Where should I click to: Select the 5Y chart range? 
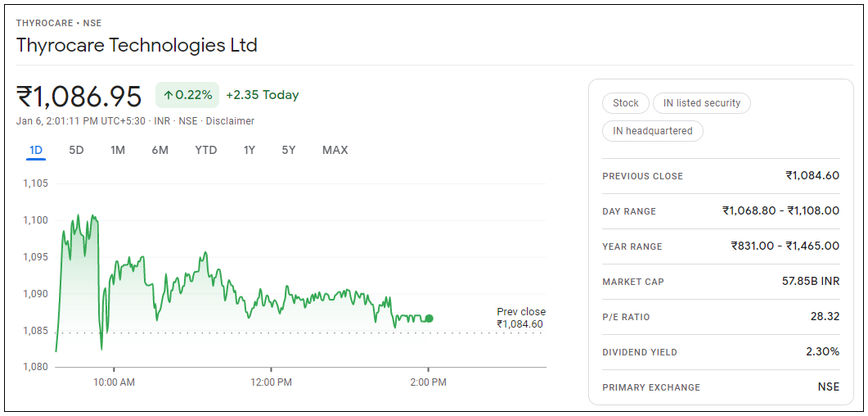pyautogui.click(x=289, y=150)
